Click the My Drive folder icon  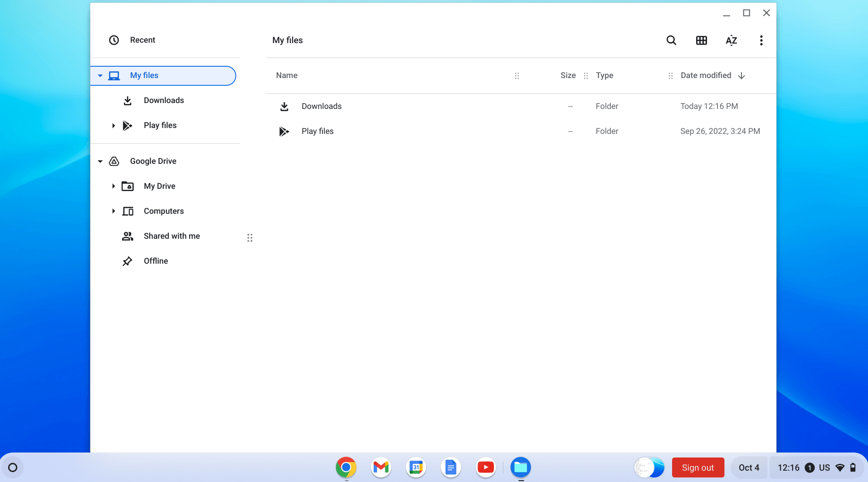click(x=127, y=186)
